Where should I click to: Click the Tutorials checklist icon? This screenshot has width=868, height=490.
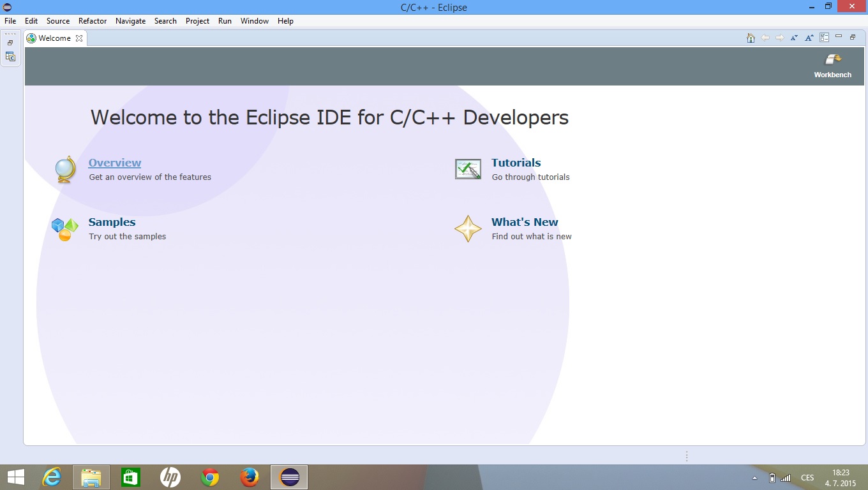(468, 169)
